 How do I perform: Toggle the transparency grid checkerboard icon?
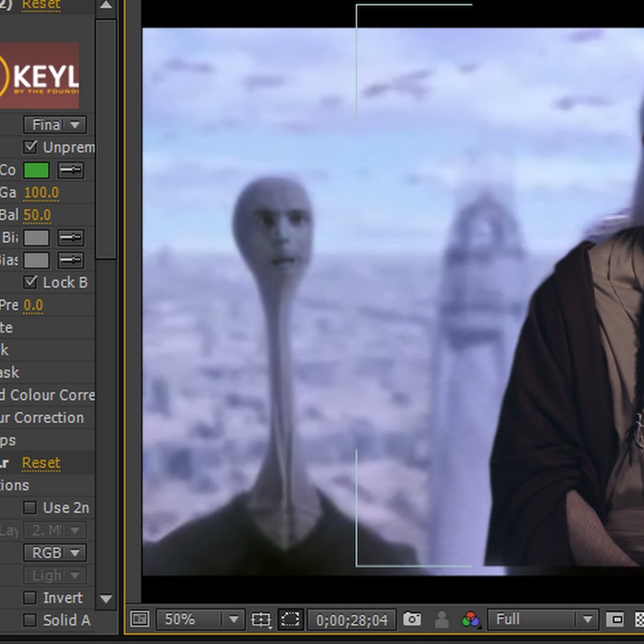click(639, 619)
